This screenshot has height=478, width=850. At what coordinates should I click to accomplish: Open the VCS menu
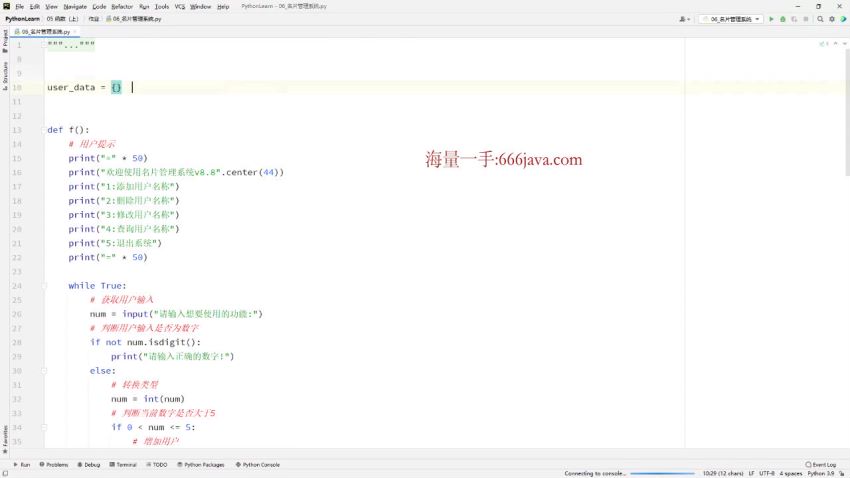pos(180,6)
